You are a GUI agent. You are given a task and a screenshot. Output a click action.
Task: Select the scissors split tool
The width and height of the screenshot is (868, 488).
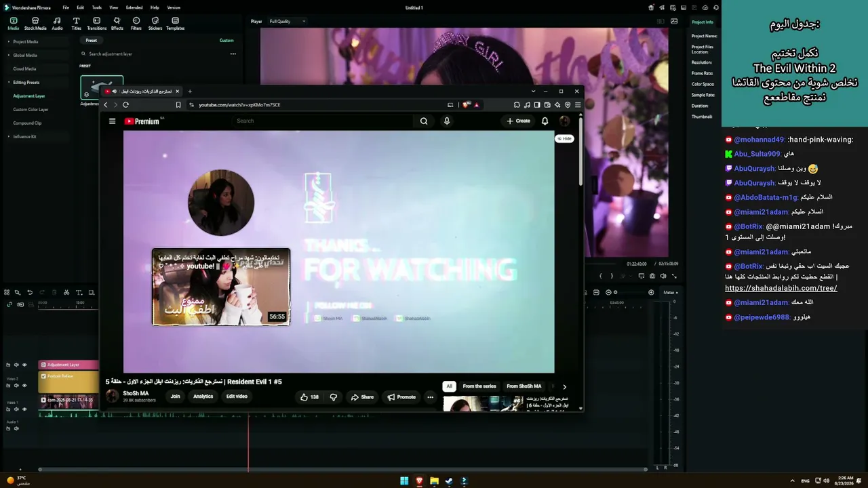pos(66,293)
